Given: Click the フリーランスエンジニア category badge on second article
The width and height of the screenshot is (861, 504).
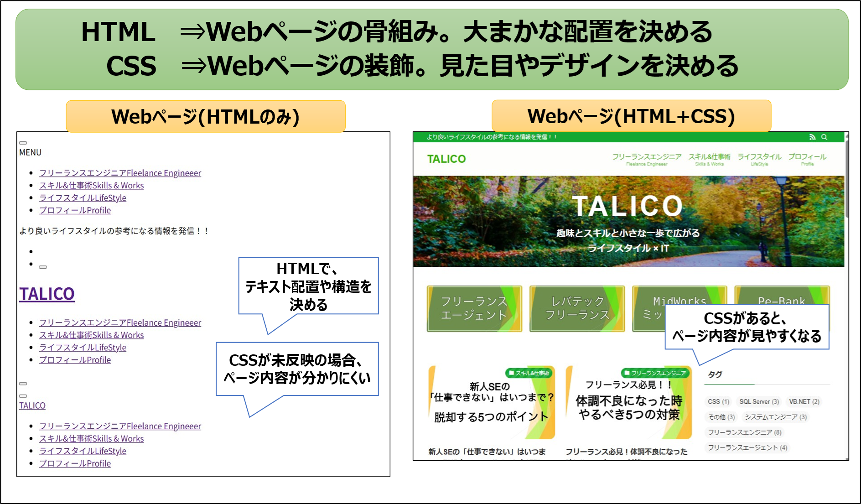Looking at the screenshot, I should (x=655, y=373).
